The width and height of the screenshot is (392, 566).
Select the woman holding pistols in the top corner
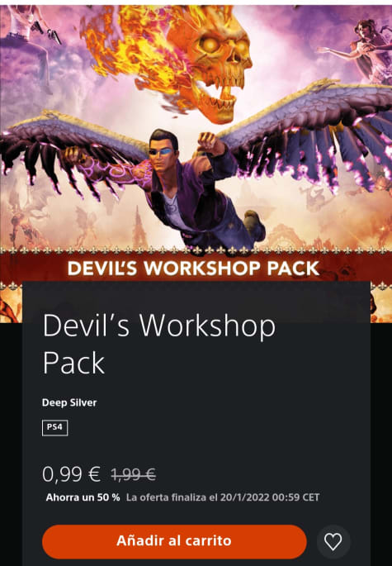point(31,40)
